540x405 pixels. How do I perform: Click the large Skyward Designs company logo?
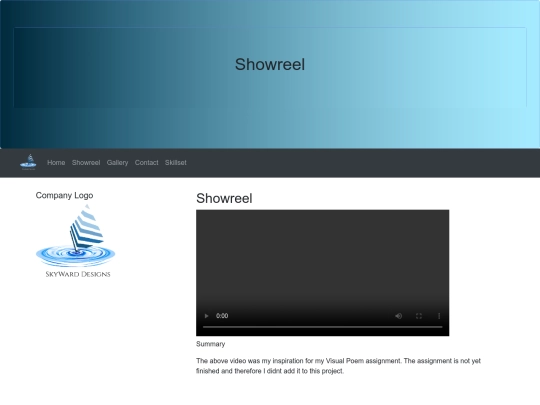click(x=75, y=241)
